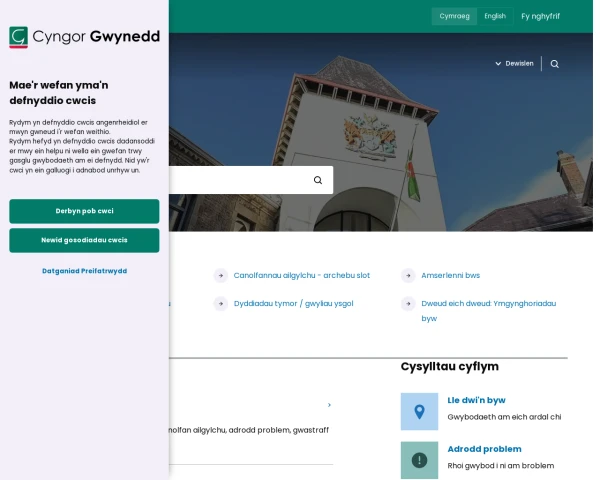Open Amserlenni bws link
Viewport: 600px width, 480px height.
tap(450, 275)
